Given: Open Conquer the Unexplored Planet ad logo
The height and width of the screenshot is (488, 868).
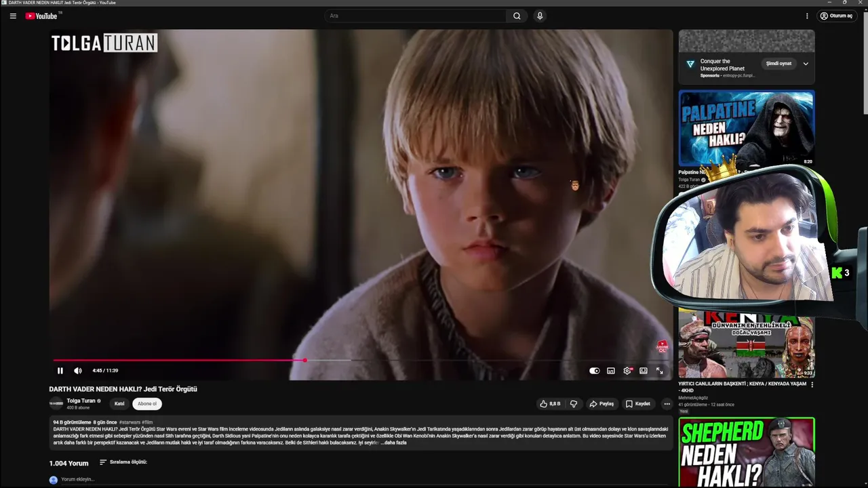Looking at the screenshot, I should coord(690,64).
